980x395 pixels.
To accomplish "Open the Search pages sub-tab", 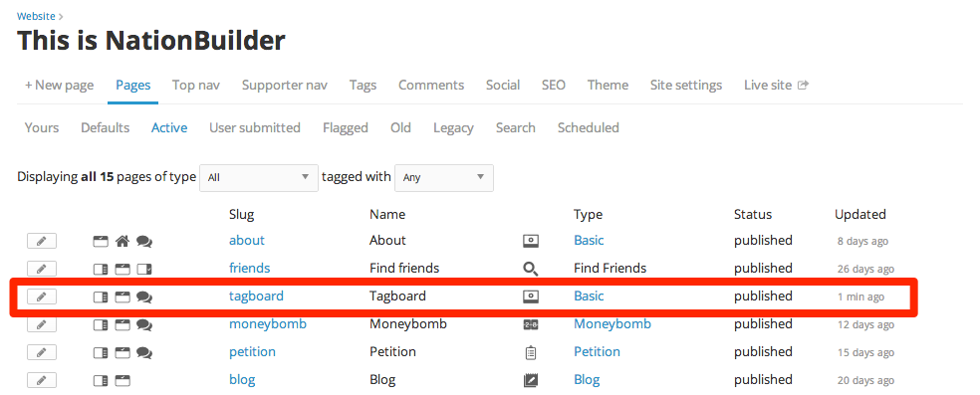I will tap(516, 128).
